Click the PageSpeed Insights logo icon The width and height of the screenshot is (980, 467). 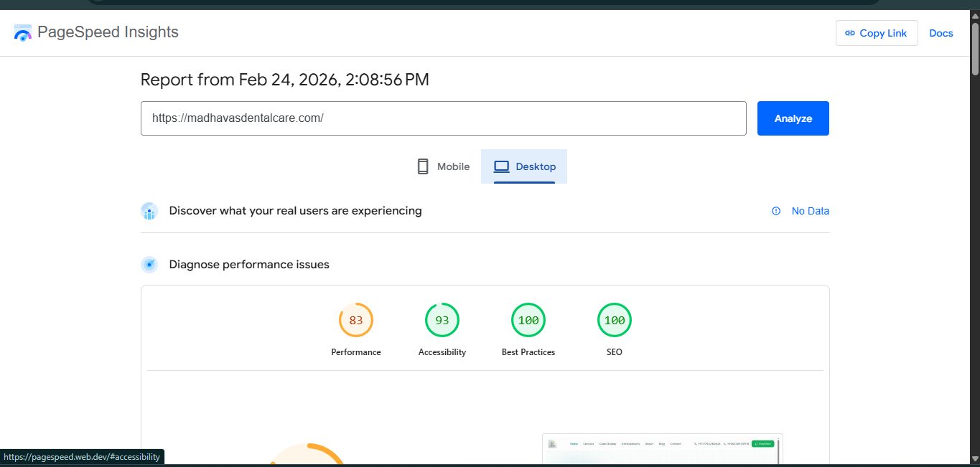23,32
